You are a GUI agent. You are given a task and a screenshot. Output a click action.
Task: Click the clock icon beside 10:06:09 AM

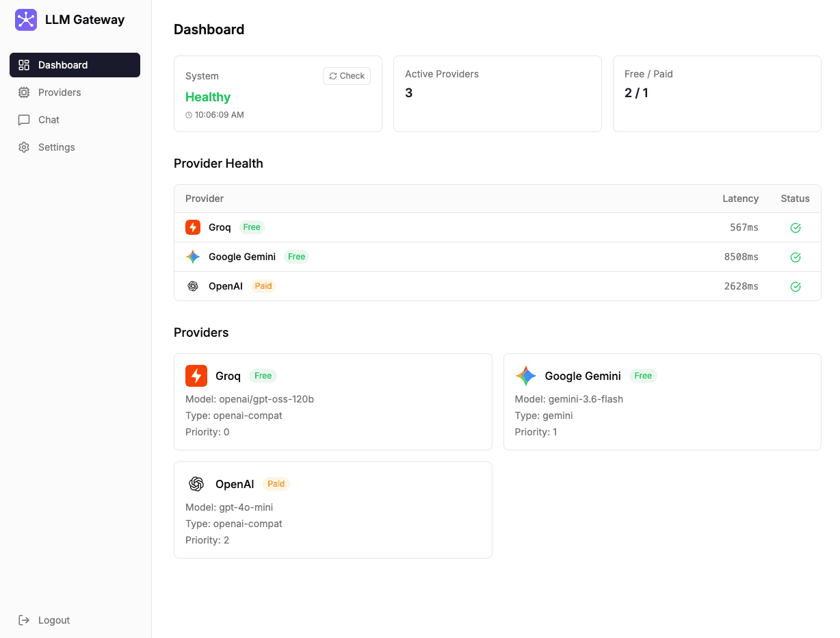(189, 115)
